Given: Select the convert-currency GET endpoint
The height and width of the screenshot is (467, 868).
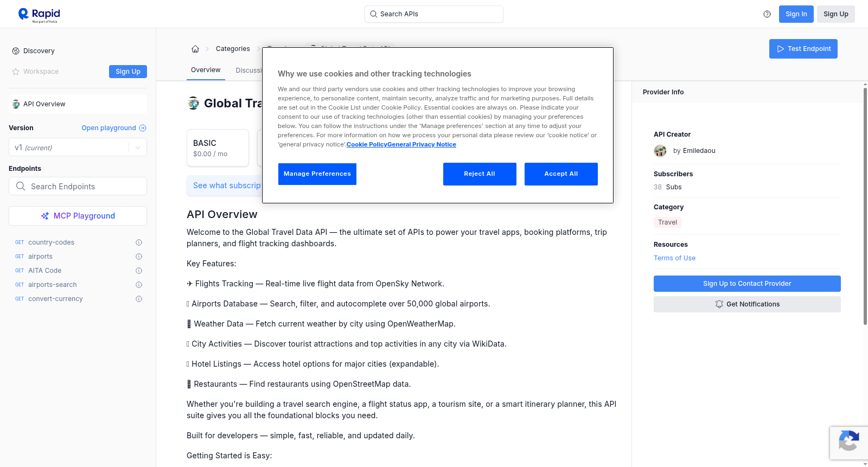Looking at the screenshot, I should 55,299.
